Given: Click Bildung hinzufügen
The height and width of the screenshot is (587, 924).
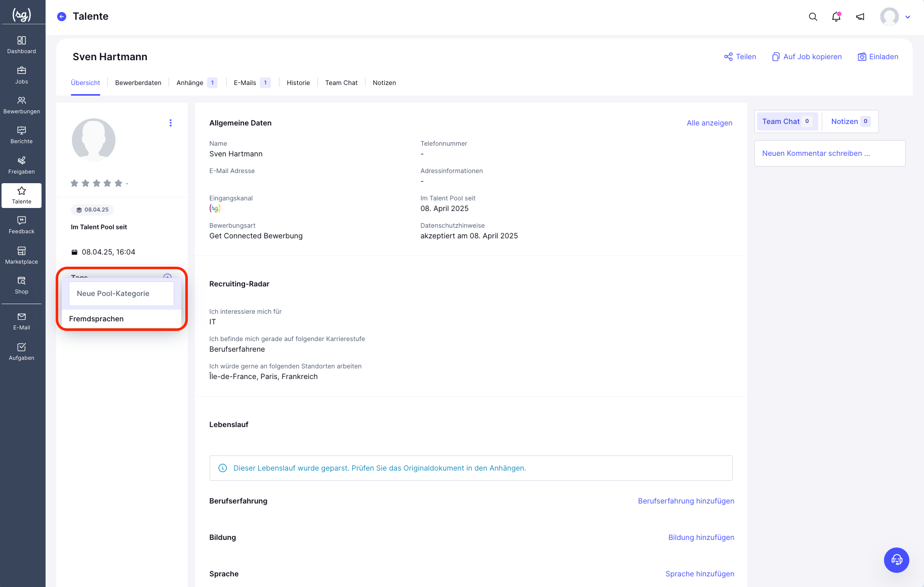Looking at the screenshot, I should pyautogui.click(x=701, y=537).
